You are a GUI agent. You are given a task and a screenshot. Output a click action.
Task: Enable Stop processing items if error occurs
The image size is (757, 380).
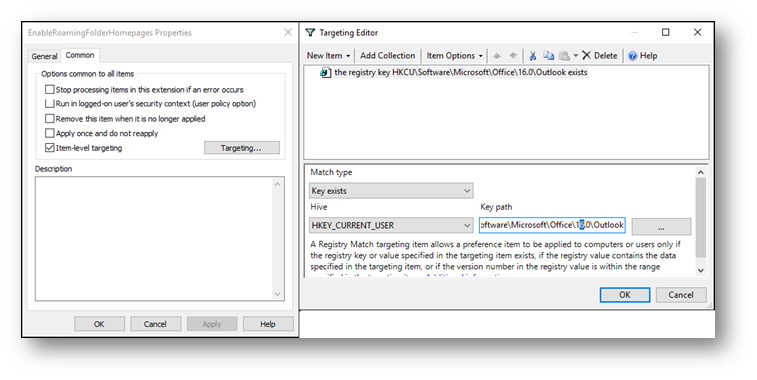point(49,89)
